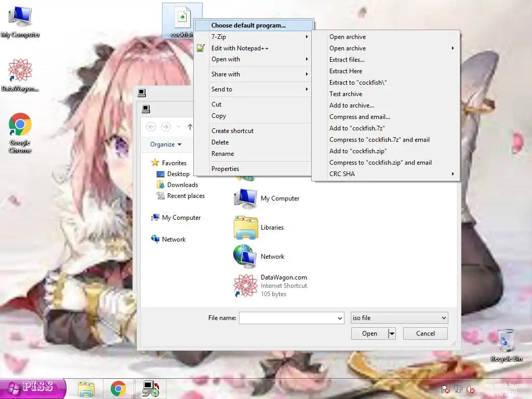
Task: Select Compress and email...
Action: tap(386, 117)
